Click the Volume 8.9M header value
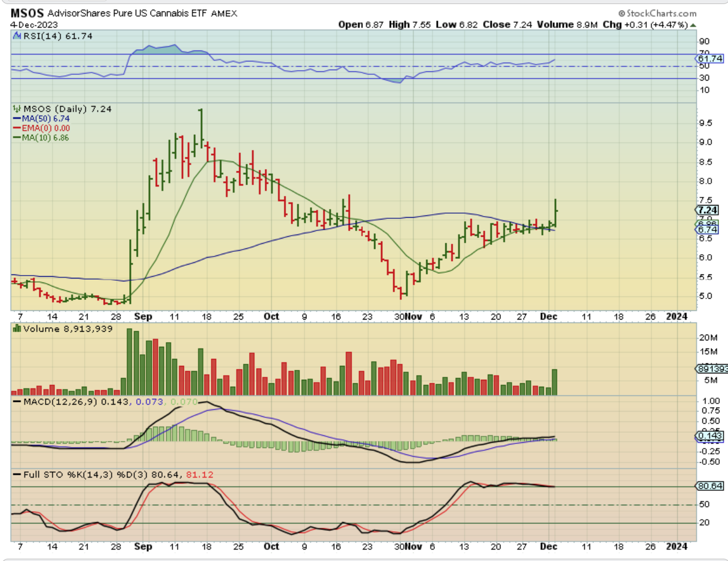The image size is (728, 561). (567, 25)
